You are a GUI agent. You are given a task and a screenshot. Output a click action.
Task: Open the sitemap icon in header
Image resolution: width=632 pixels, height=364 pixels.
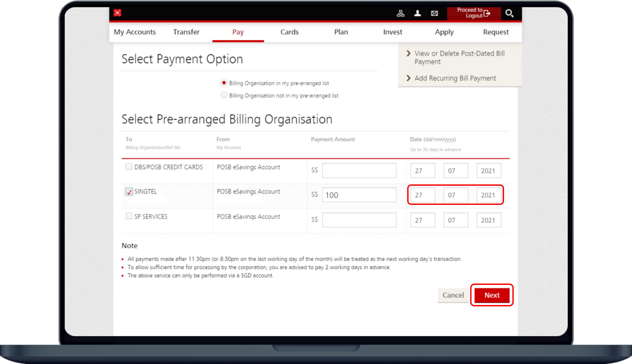[x=400, y=13]
